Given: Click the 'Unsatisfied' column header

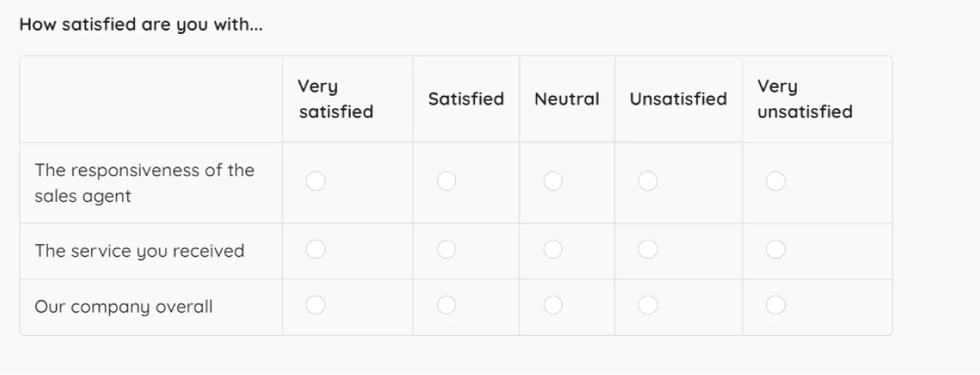Looking at the screenshot, I should [x=678, y=99].
